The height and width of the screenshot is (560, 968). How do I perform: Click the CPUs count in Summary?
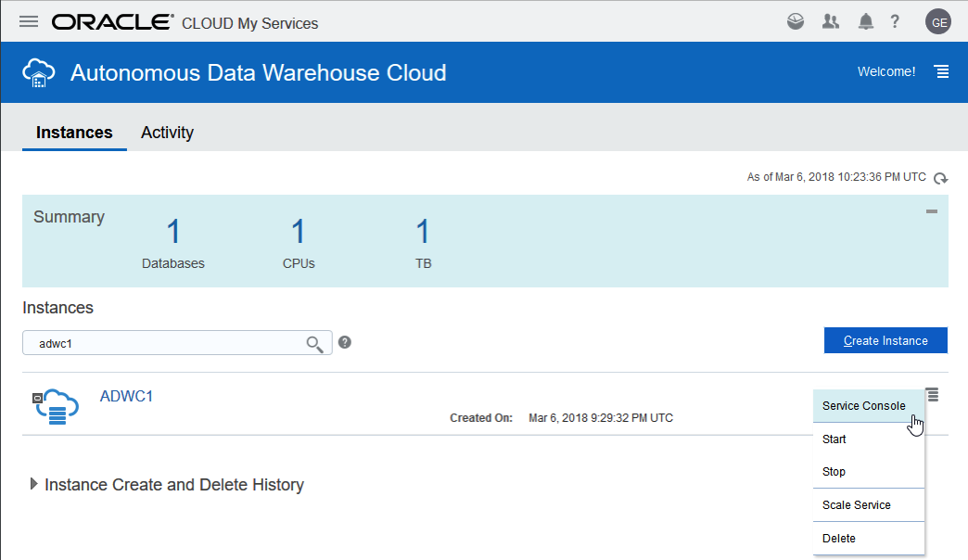click(x=299, y=232)
